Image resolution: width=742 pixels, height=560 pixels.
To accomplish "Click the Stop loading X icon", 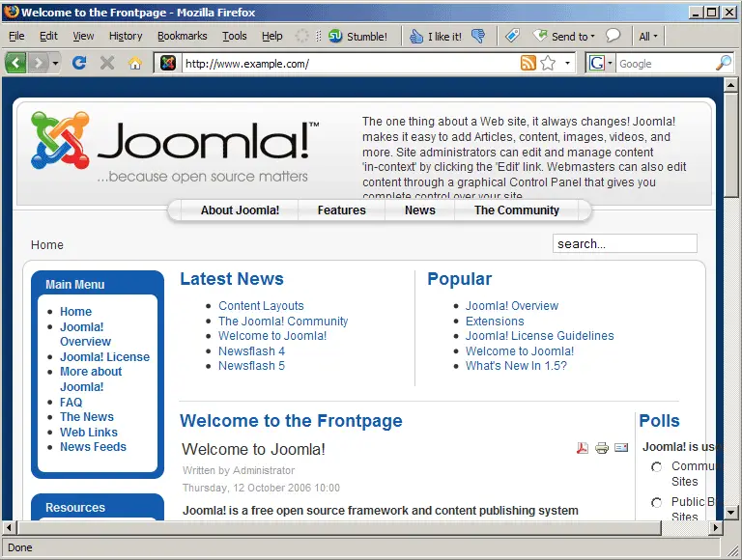I will tap(107, 63).
